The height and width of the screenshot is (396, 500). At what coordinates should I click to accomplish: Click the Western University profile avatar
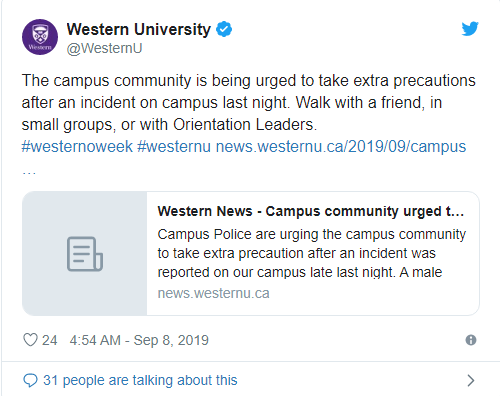tap(40, 37)
